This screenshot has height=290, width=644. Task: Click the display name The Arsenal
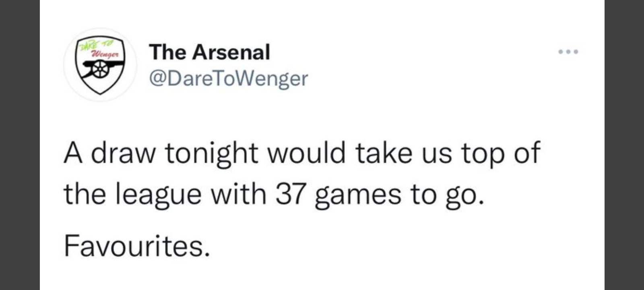click(209, 52)
